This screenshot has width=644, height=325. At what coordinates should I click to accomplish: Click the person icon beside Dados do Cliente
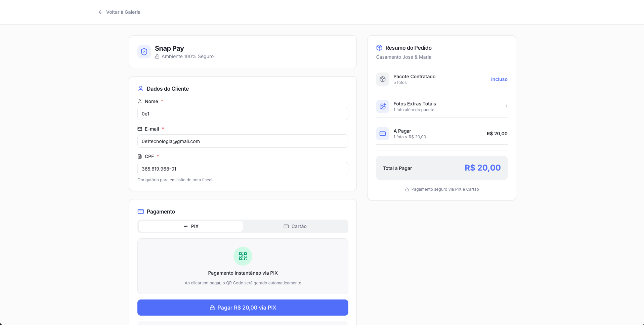[x=141, y=89]
